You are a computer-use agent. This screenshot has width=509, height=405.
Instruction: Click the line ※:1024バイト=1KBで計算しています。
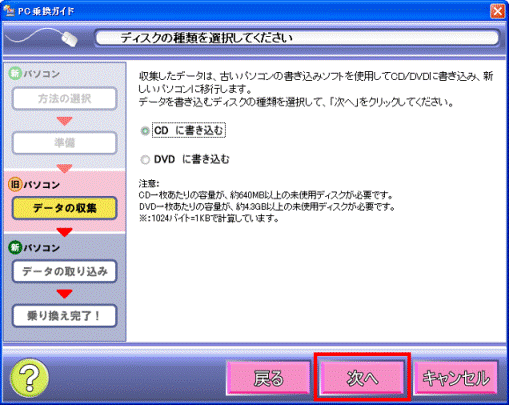click(x=209, y=219)
